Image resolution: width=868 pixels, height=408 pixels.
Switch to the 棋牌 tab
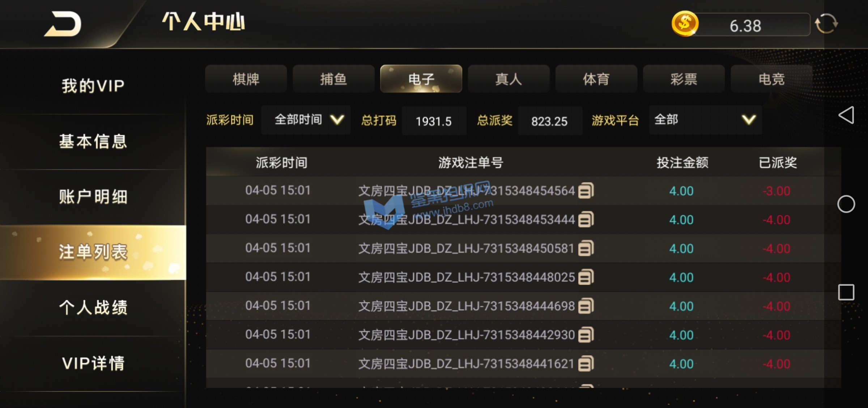(x=246, y=79)
